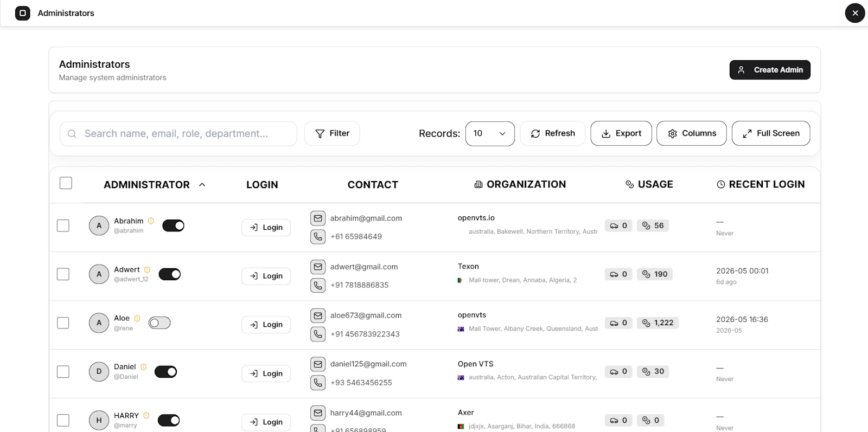
Task: Click the mail icon for abrahim@gmail.com
Action: (318, 218)
